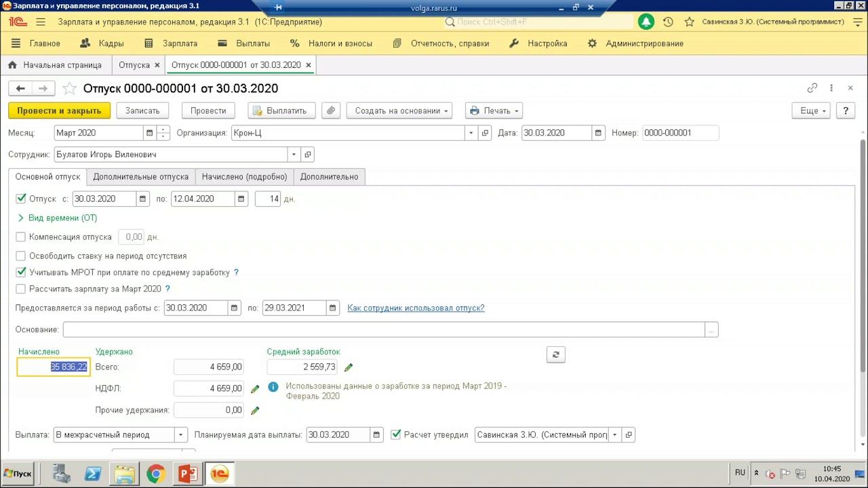868x488 pixels.
Task: Edit average earnings with the pencil icon
Action: tap(349, 367)
